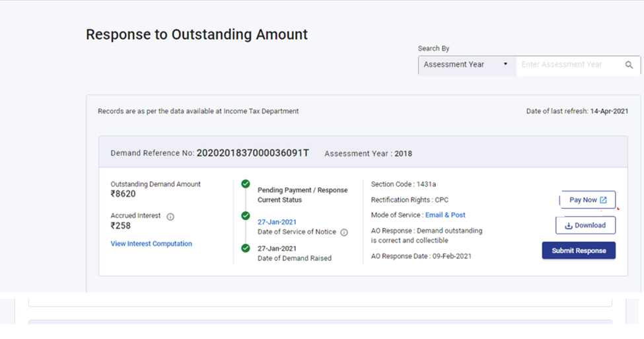Screen dimensions: 644x339
Task: Click green check beside Date of Demand Raised
Action: pyautogui.click(x=246, y=248)
